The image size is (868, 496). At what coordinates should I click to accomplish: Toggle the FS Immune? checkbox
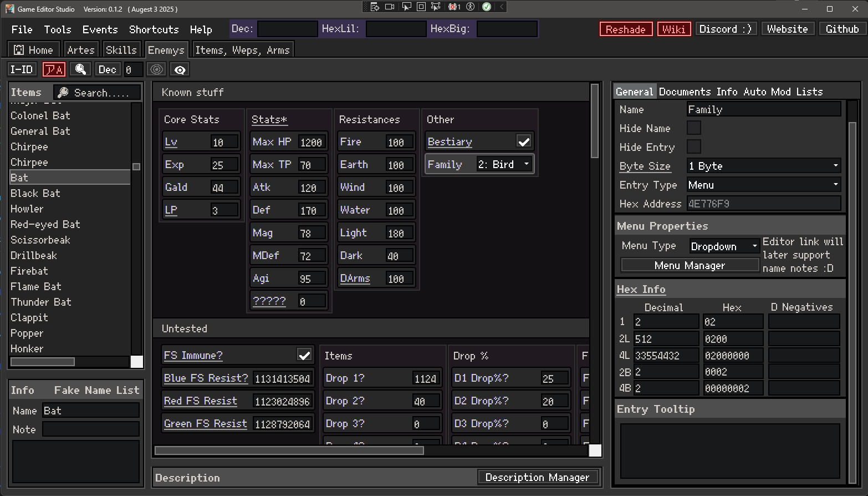click(x=304, y=355)
